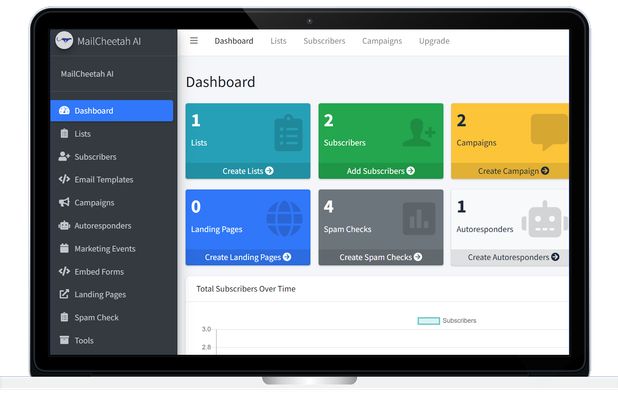Click the Create Campaign link
Screen dimensions: 618x394
pyautogui.click(x=513, y=171)
